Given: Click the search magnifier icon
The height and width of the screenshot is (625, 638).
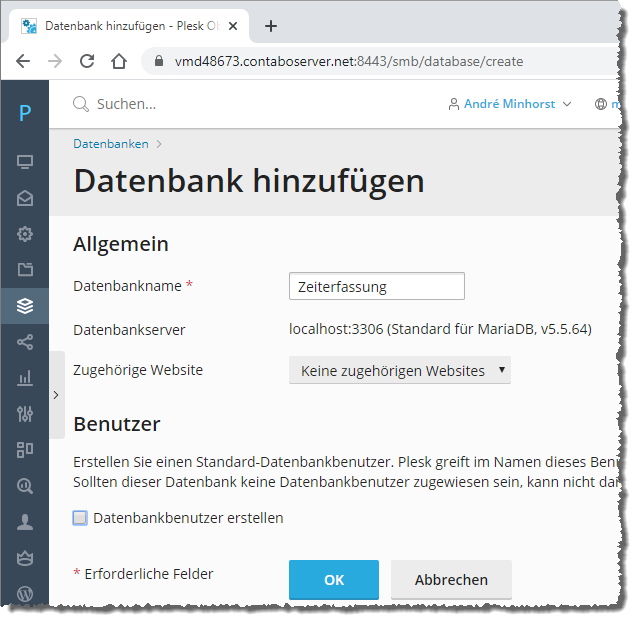Looking at the screenshot, I should tap(81, 104).
